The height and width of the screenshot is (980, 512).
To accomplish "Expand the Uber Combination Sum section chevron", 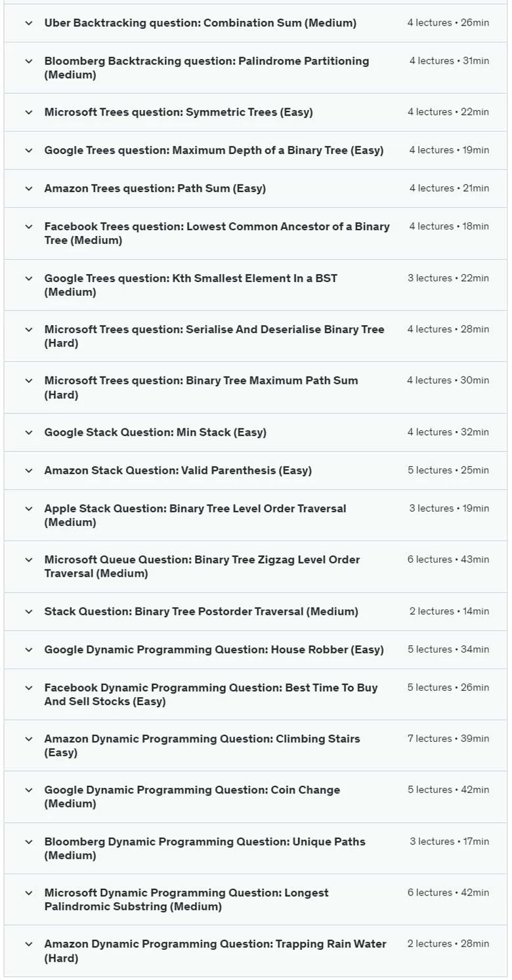I will pyautogui.click(x=28, y=23).
